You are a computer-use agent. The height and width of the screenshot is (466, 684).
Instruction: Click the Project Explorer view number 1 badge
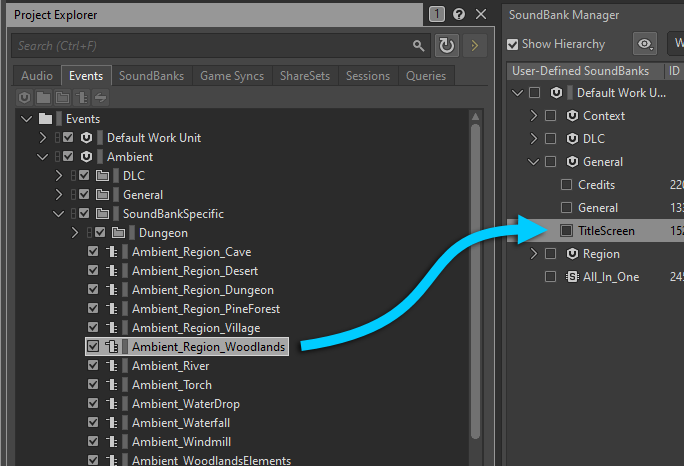pos(437,15)
